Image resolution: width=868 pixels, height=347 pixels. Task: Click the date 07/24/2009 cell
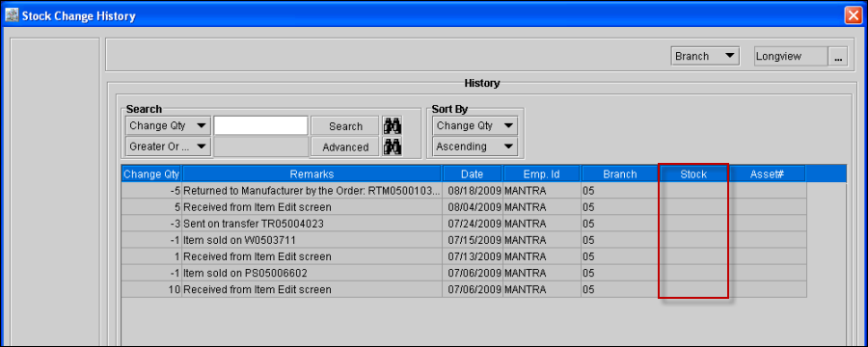click(473, 224)
